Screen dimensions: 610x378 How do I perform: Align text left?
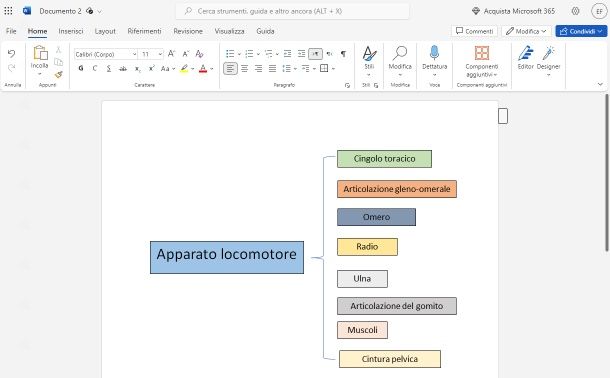[x=230, y=68]
